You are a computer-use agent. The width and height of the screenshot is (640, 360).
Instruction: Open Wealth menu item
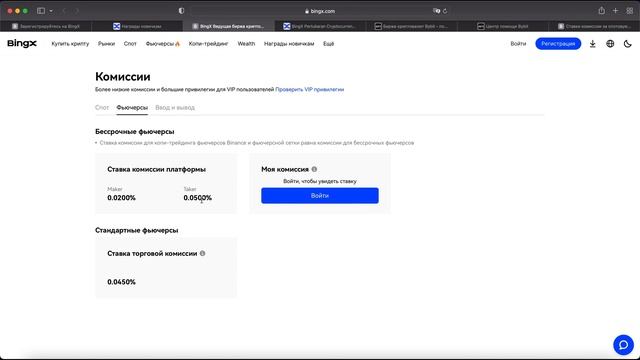pos(246,44)
